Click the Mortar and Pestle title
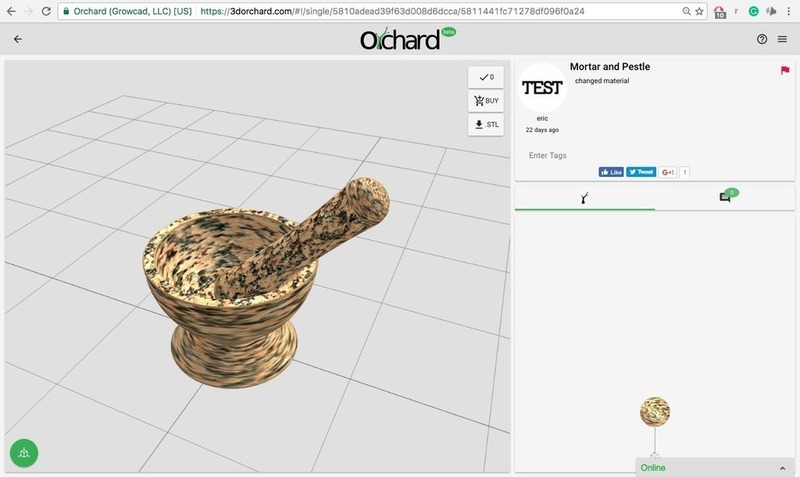Image resolution: width=800 pixels, height=477 pixels. tap(610, 67)
